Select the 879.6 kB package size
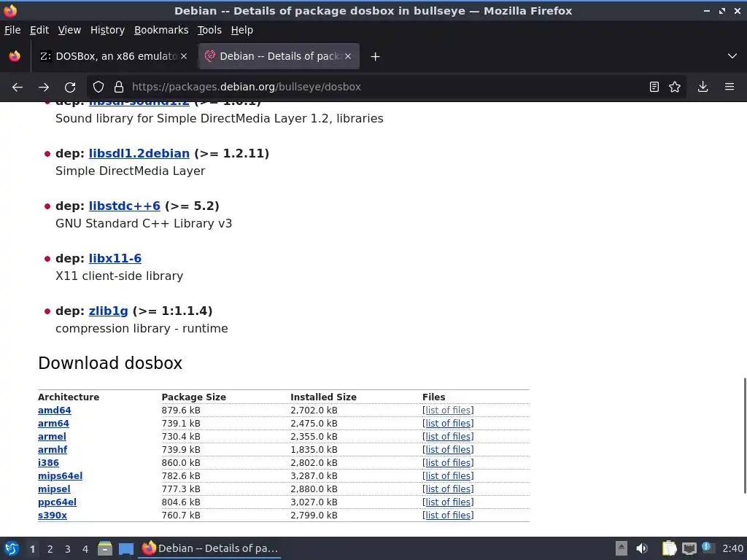 181,410
